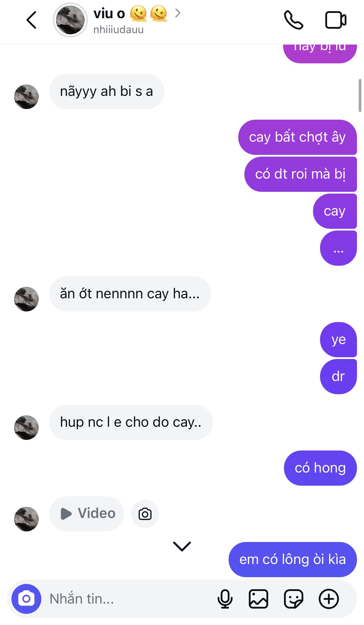Open the sticker picker icon
364x625 pixels.
tap(293, 599)
